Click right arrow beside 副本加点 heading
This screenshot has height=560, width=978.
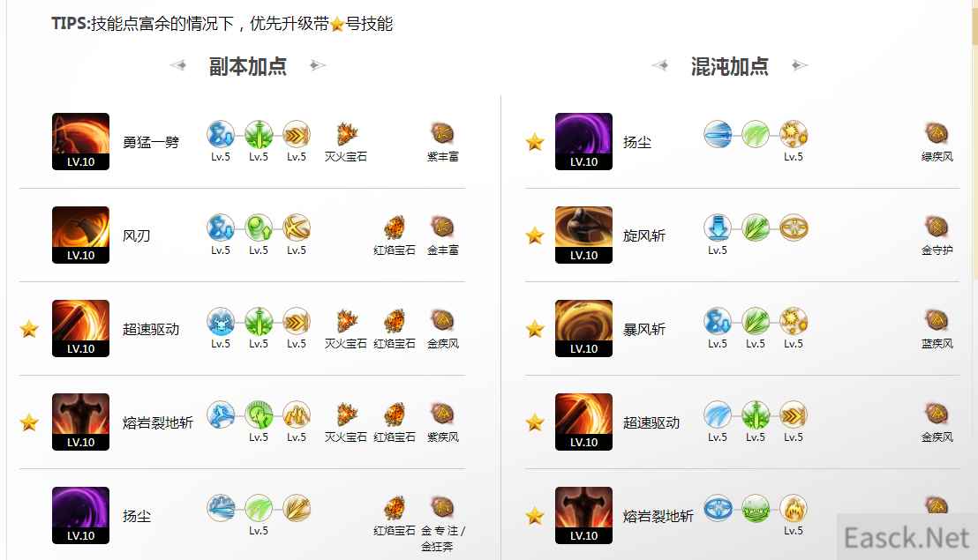coord(318,64)
